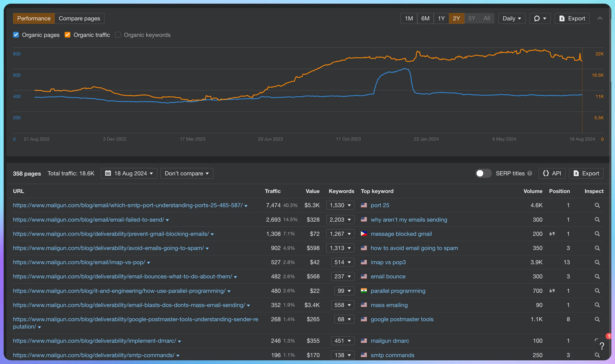Image resolution: width=615 pixels, height=364 pixels.
Task: Uncheck the Organic pages checkbox
Action: pyautogui.click(x=16, y=35)
